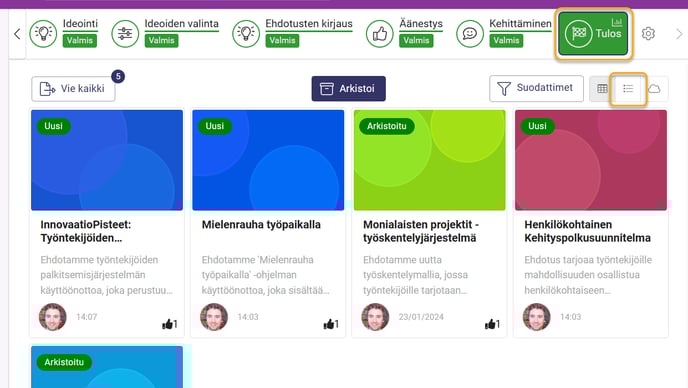Click the Arkistoi archive button

pyautogui.click(x=348, y=89)
